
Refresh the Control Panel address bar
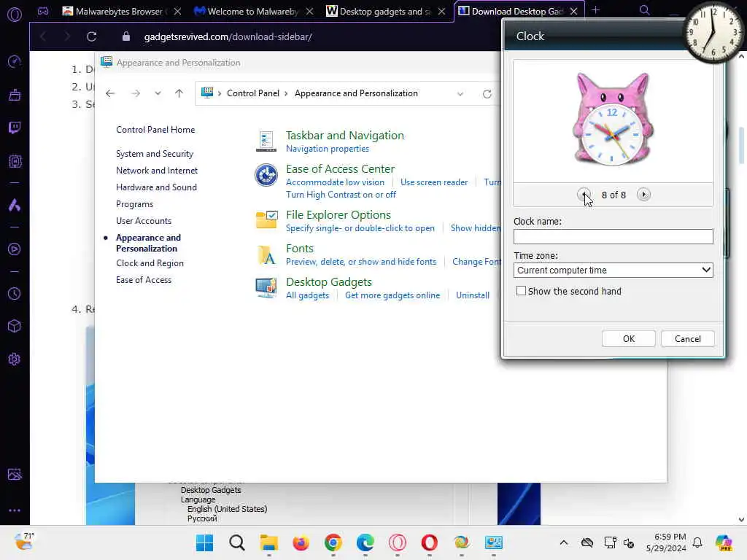click(487, 94)
